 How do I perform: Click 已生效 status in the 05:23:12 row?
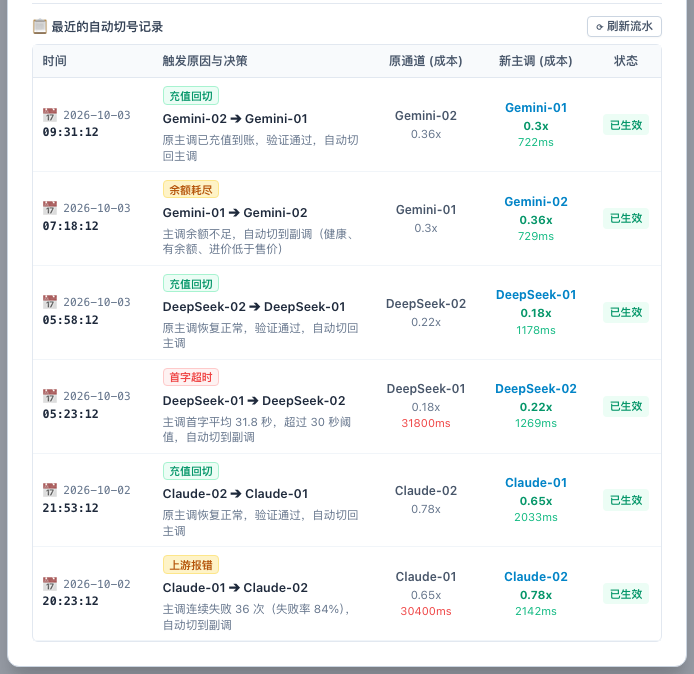(x=626, y=406)
